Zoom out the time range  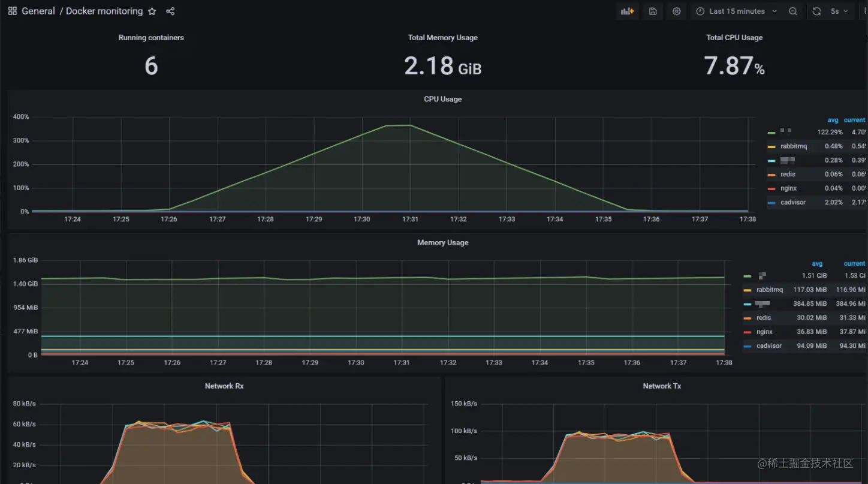(x=793, y=11)
